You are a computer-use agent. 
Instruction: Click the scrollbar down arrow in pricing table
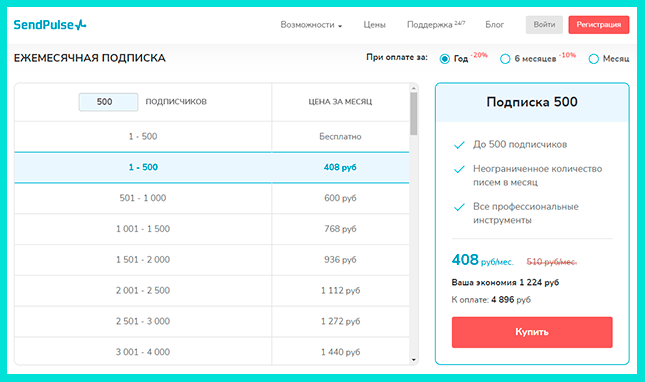click(x=414, y=360)
